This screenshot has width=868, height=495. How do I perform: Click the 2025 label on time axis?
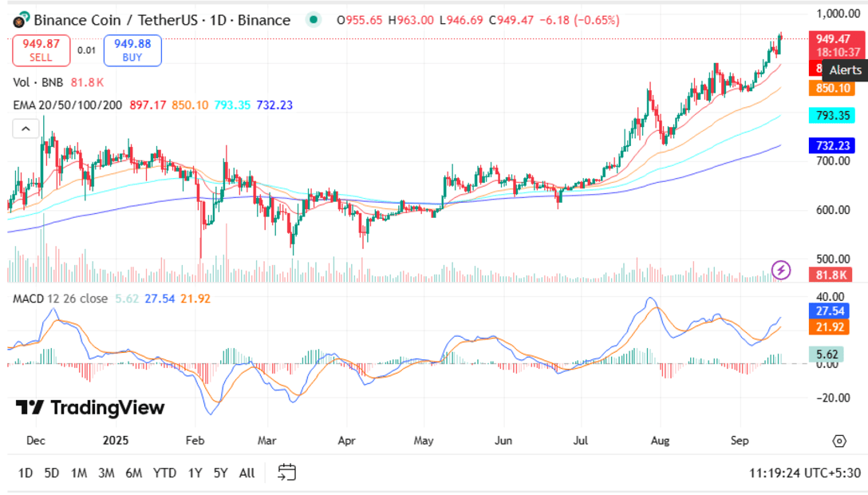[x=115, y=441]
